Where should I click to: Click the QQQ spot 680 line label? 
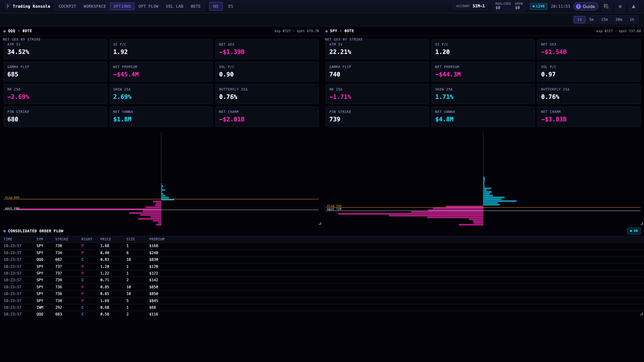[x=12, y=208]
